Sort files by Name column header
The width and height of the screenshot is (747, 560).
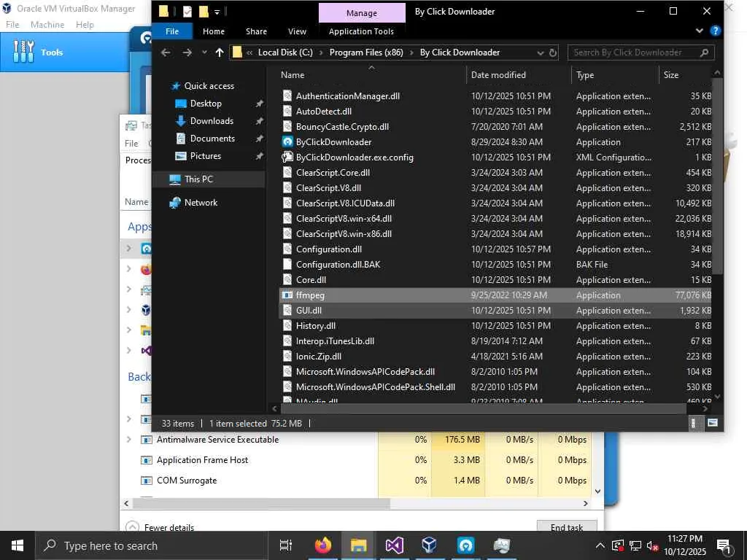[293, 75]
